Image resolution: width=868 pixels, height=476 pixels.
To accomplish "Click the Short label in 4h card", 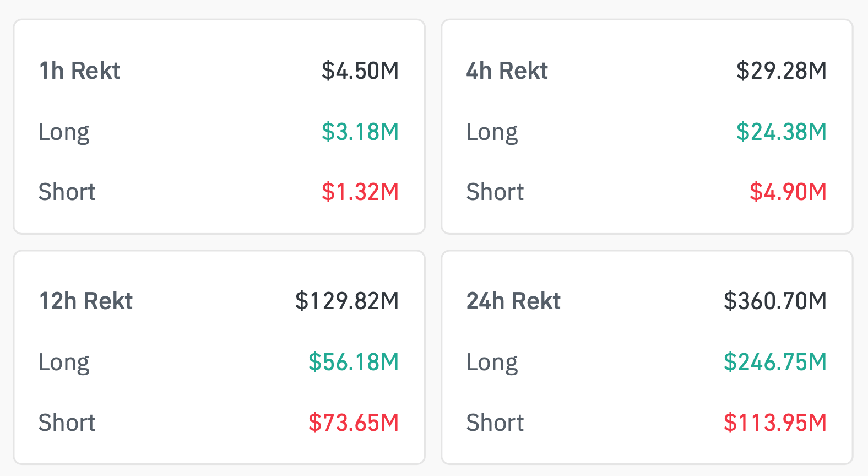I will pos(495,192).
